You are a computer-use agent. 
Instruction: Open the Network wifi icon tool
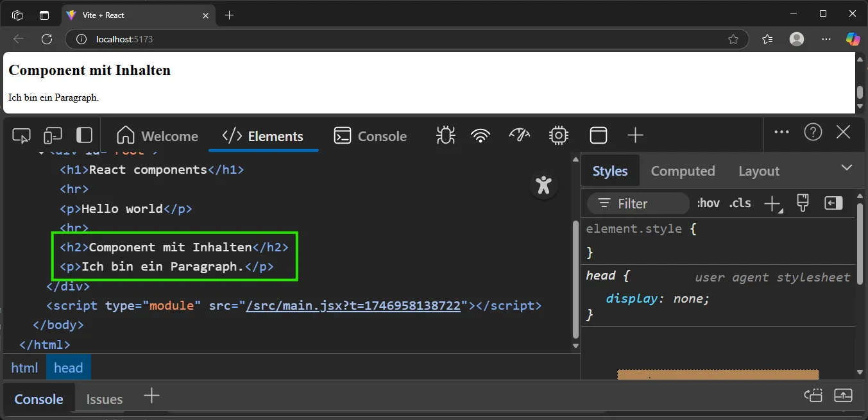click(x=481, y=135)
